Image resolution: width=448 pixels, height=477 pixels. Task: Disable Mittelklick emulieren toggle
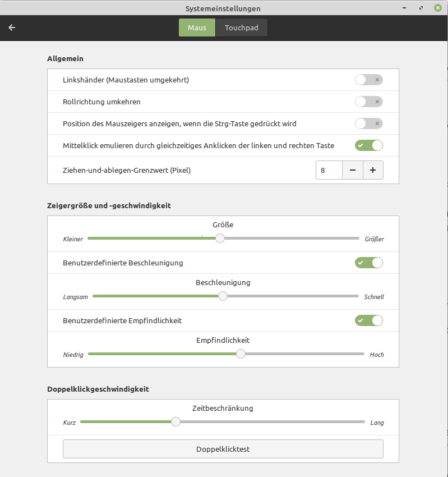pos(369,145)
